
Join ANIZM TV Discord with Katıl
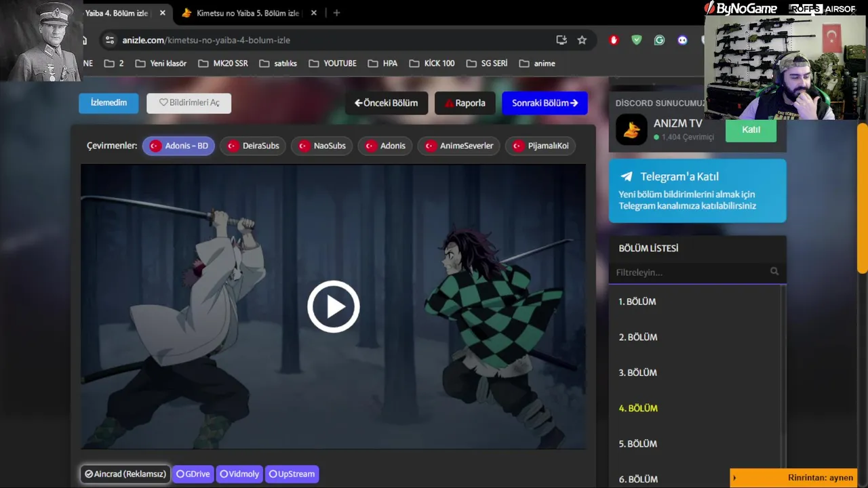click(x=751, y=129)
